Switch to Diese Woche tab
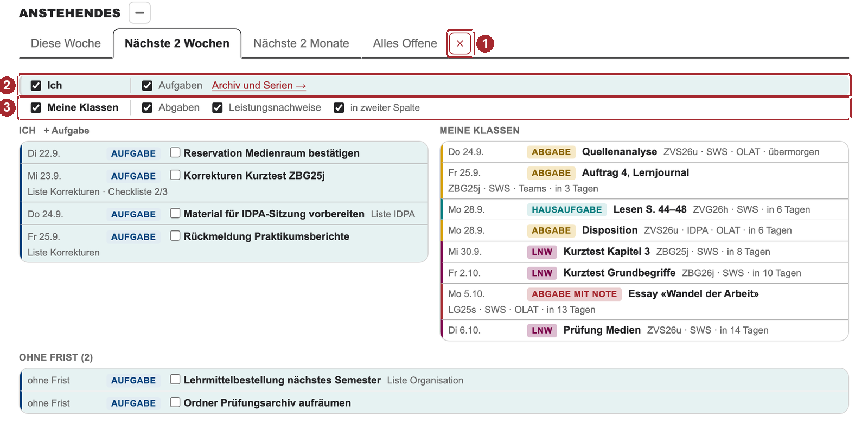Screen dimensions: 868x423 tap(66, 43)
